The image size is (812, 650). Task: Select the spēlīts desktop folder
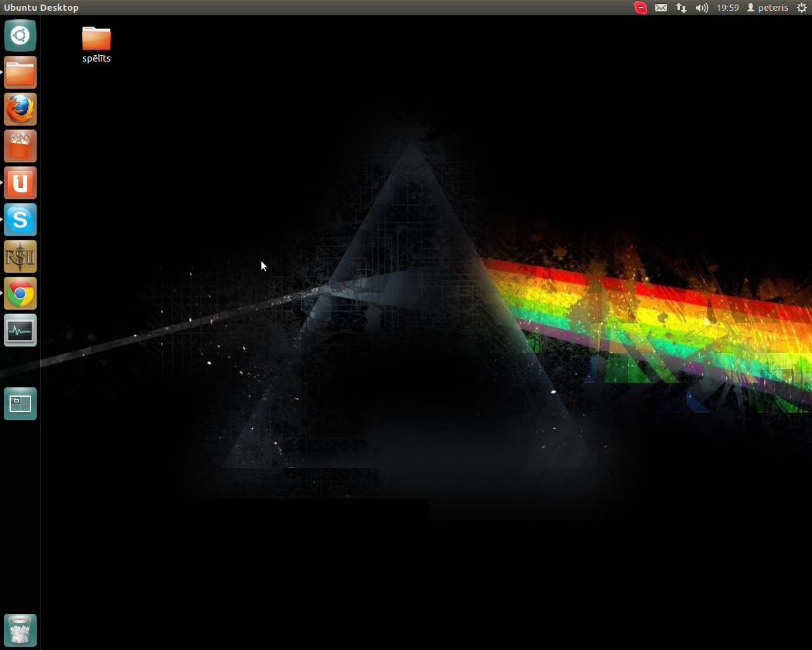pos(96,44)
